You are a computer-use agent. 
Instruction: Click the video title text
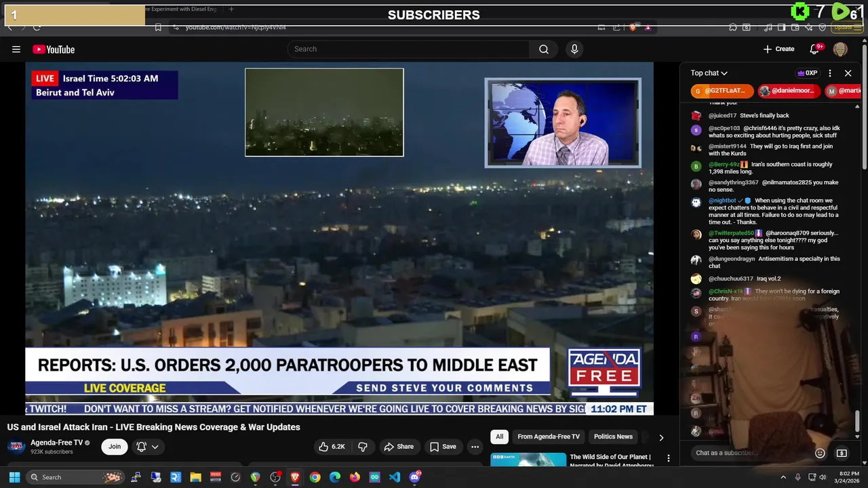coord(154,427)
